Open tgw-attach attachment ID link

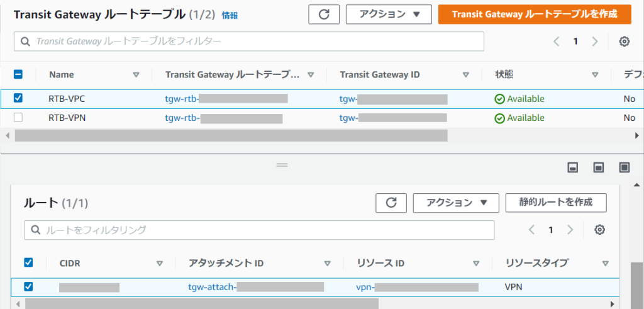click(x=256, y=287)
